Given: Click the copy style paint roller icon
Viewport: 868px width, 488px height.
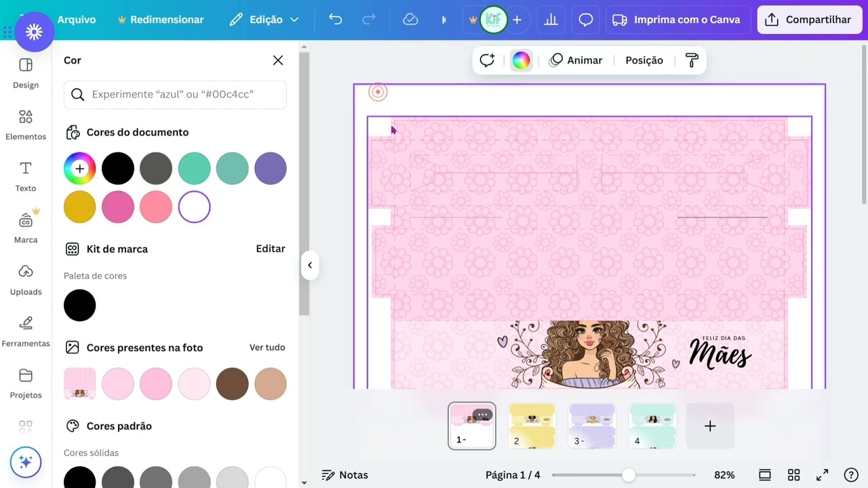Looking at the screenshot, I should pos(692,60).
